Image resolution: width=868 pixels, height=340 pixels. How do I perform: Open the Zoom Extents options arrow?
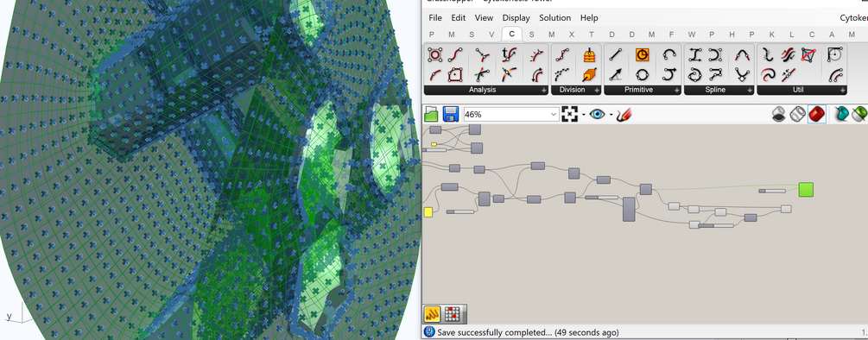[584, 115]
